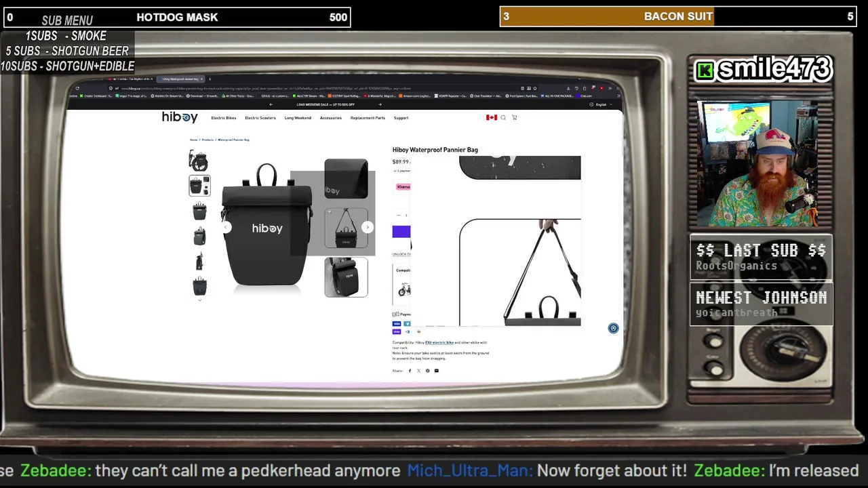Click the Visa payment icon
This screenshot has height=488, width=868.
point(396,324)
